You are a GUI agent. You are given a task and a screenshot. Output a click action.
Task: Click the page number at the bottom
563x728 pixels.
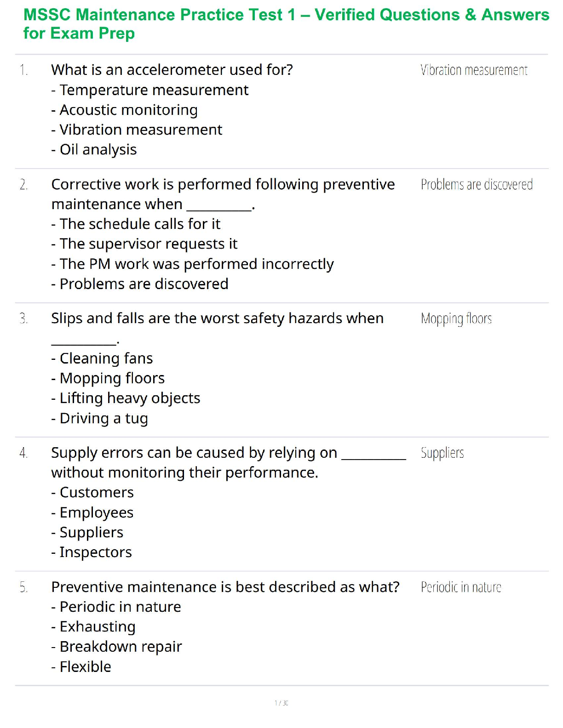(281, 703)
